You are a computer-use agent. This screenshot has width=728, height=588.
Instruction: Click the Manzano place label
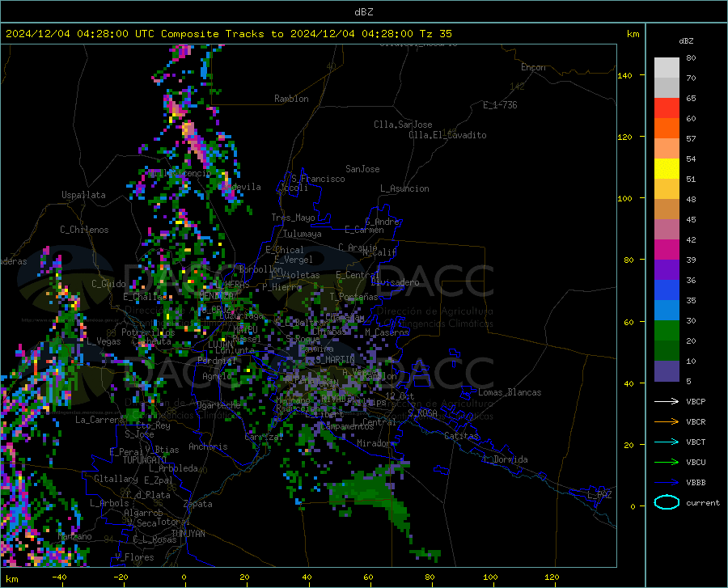click(x=74, y=536)
